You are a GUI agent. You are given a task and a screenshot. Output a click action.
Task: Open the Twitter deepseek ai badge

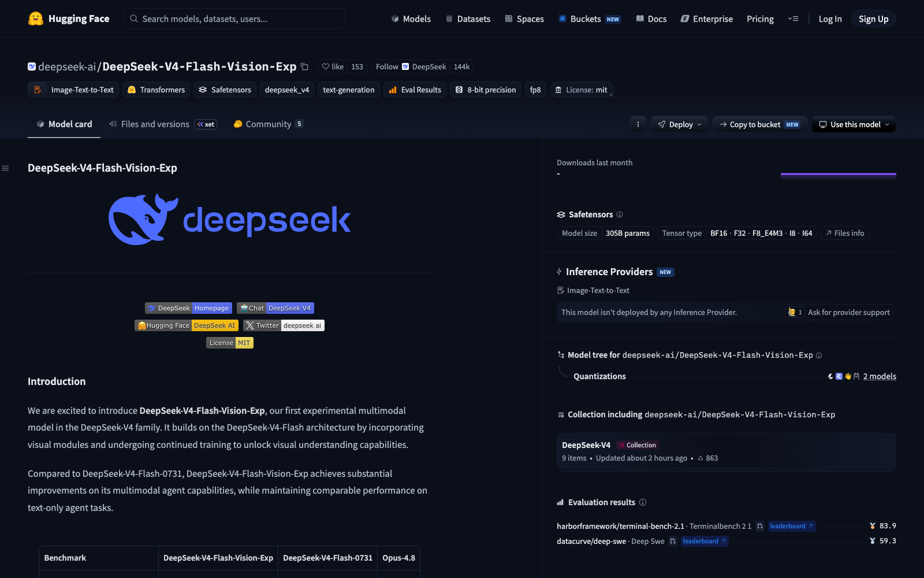284,325
